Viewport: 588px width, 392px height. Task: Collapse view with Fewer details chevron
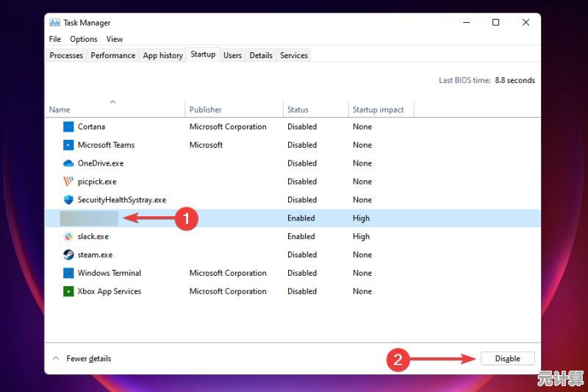point(56,359)
